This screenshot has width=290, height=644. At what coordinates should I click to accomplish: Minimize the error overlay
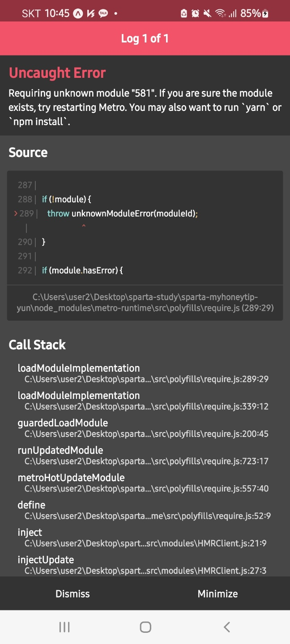click(217, 593)
